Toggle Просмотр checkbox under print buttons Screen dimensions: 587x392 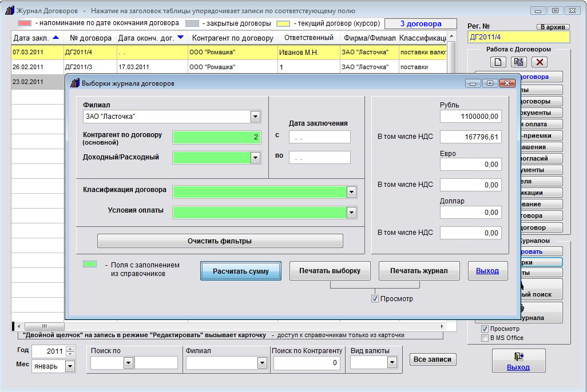[375, 299]
